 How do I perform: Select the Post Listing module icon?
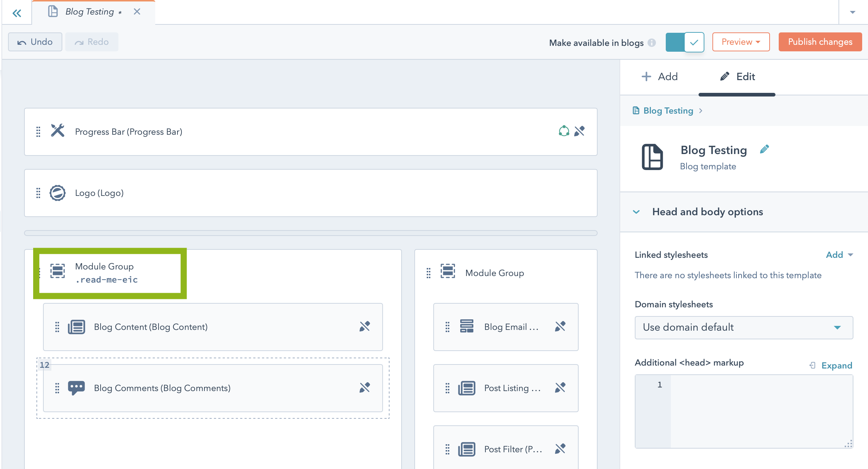(x=467, y=388)
